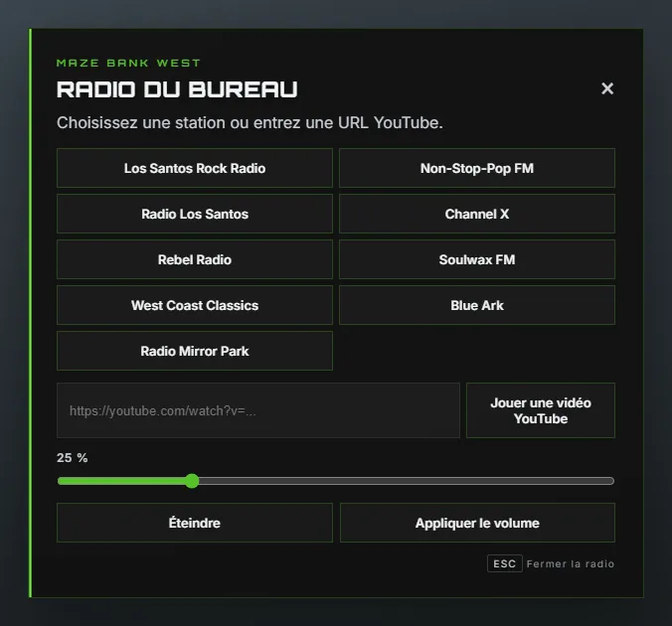Choose Soulwax FM station
This screenshot has width=672, height=626.
pos(477,259)
